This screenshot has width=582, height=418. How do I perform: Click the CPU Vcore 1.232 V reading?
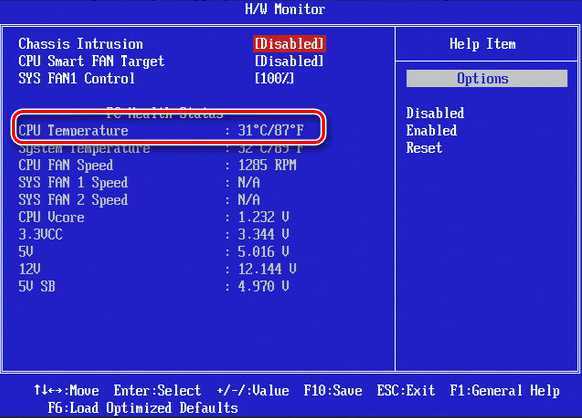[263, 217]
